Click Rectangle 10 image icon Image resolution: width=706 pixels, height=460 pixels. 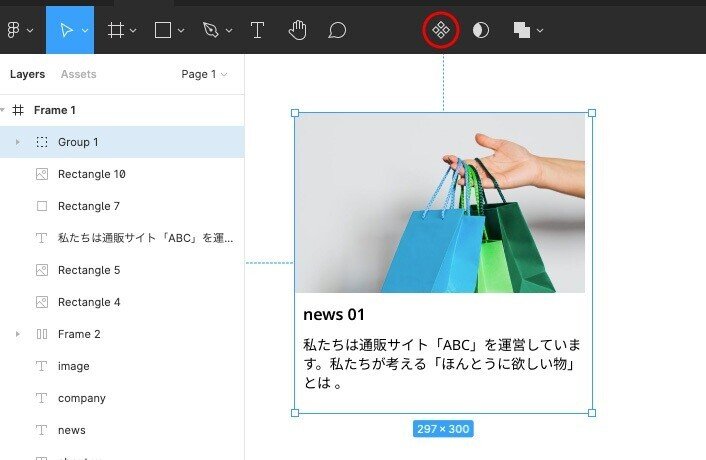click(42, 174)
